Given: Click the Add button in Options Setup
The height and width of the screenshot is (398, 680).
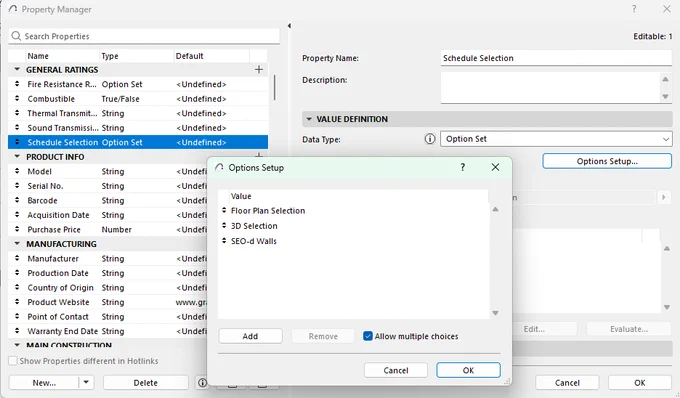Looking at the screenshot, I should click(x=250, y=336).
